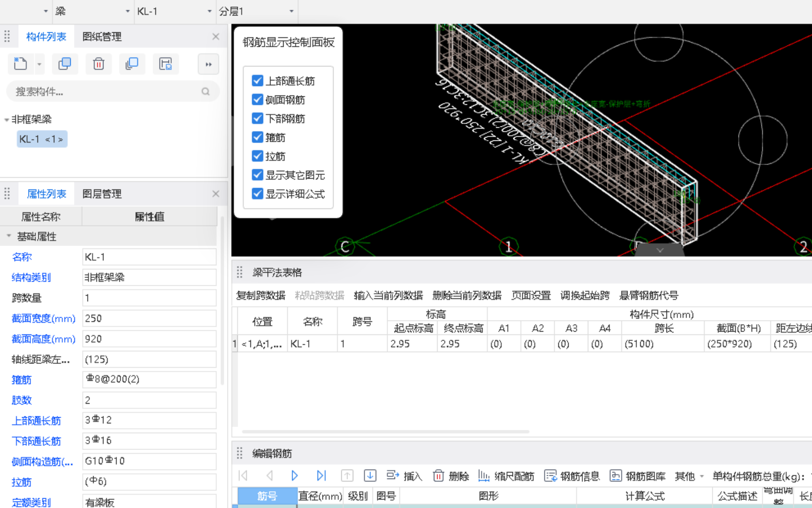Open the 其他 dropdown menu
Image resolution: width=812 pixels, height=508 pixels.
(x=689, y=476)
